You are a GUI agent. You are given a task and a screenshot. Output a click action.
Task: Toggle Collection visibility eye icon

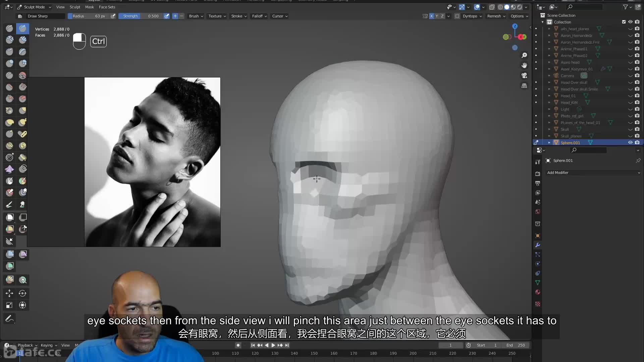pos(630,22)
